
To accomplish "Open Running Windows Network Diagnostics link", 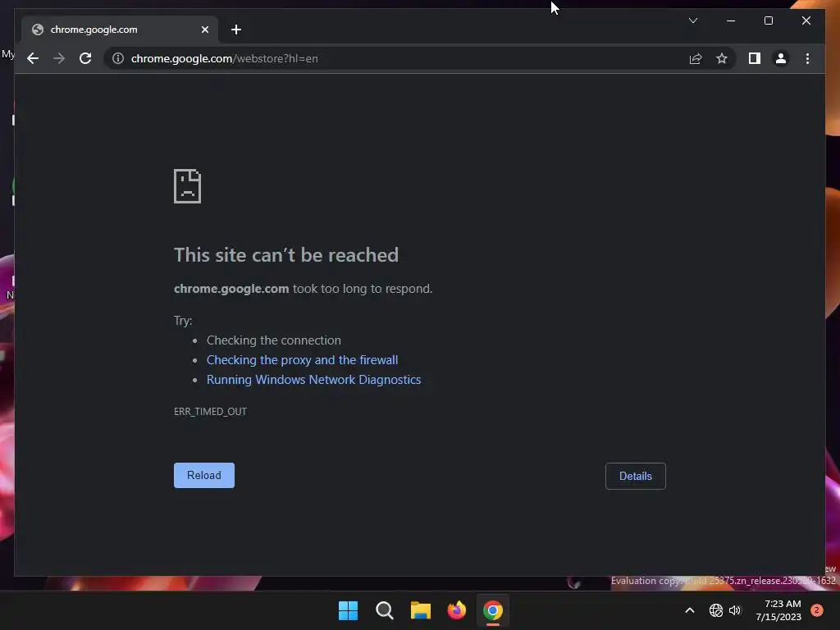I will 314,380.
